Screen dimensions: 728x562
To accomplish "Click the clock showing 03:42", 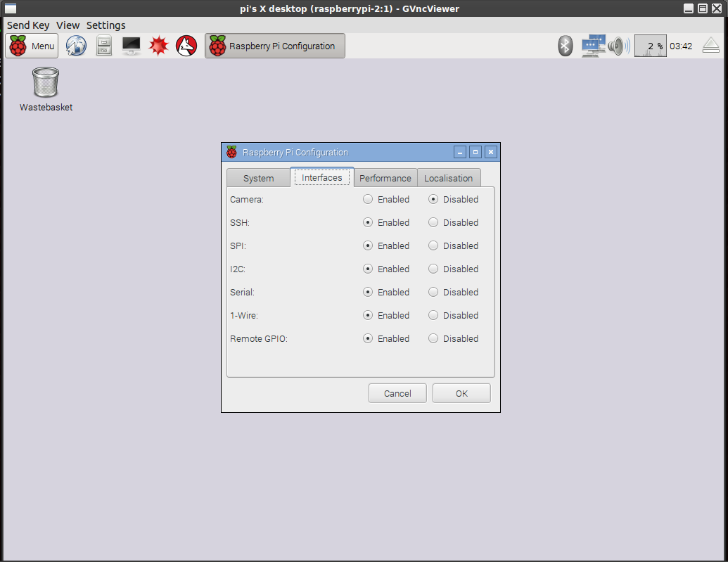I will pyautogui.click(x=681, y=46).
